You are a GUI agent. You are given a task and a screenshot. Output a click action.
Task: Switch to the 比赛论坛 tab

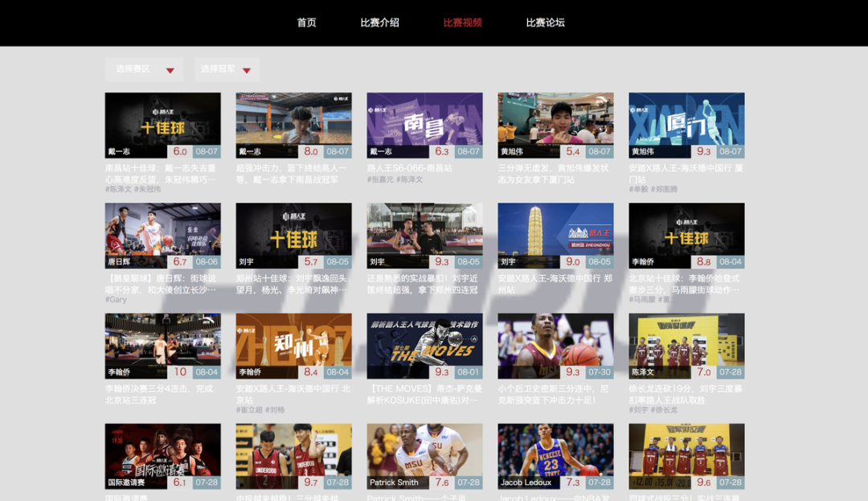coord(545,23)
